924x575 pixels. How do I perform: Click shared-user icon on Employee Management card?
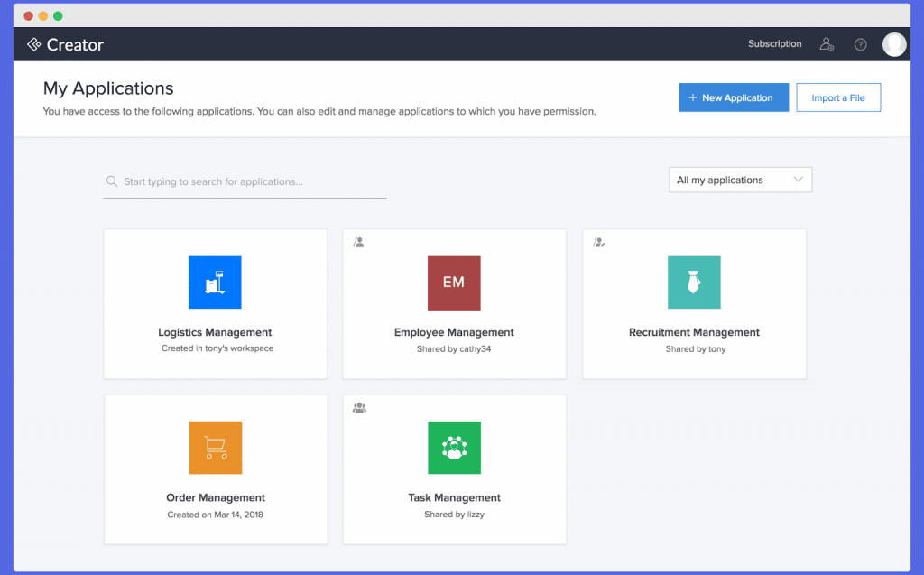[x=358, y=243]
